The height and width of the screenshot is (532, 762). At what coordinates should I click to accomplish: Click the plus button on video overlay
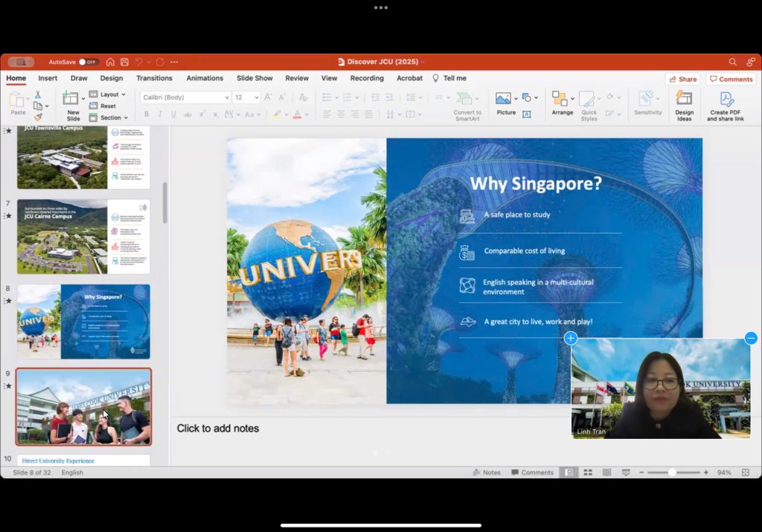tap(571, 338)
